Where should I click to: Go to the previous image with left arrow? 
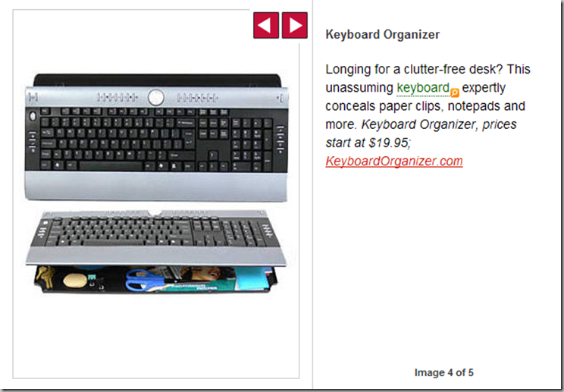pyautogui.click(x=266, y=25)
